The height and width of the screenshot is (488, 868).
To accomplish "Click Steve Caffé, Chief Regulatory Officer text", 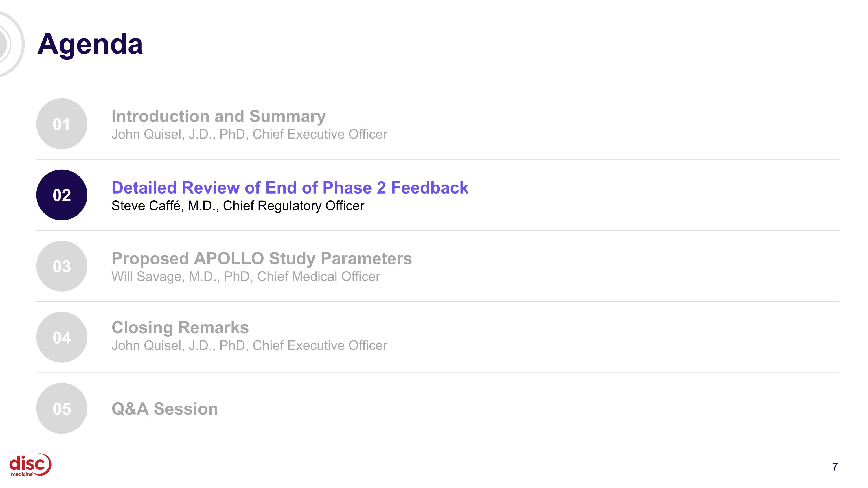I will (238, 206).
